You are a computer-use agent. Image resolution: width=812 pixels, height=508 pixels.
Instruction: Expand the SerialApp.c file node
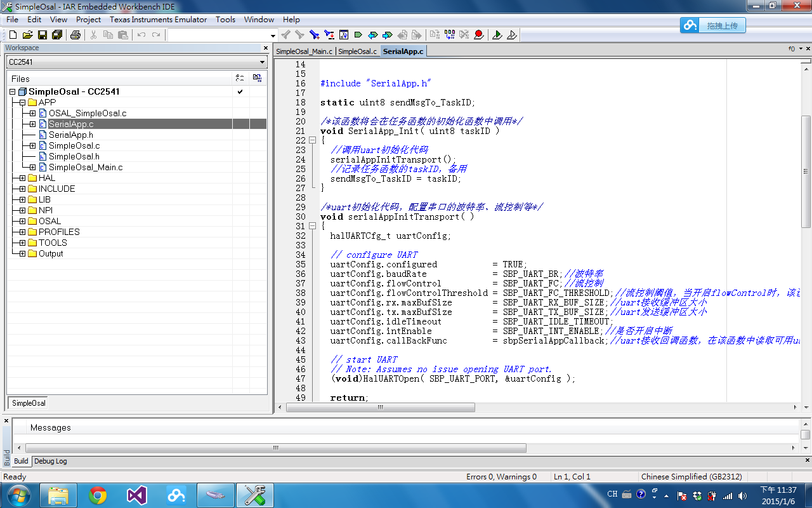[x=32, y=124]
